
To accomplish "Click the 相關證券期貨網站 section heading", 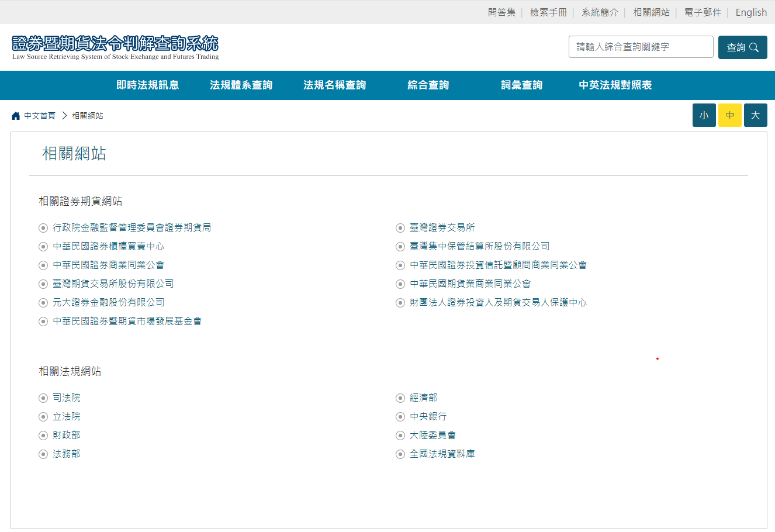I will [81, 201].
